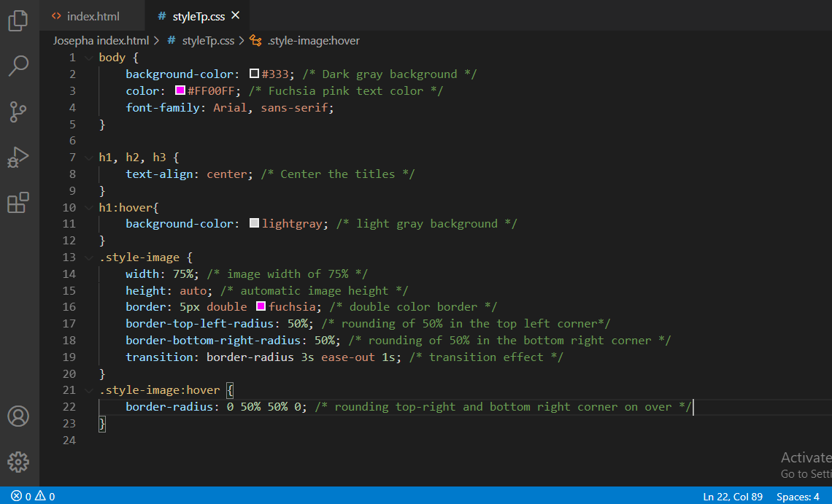Click Spaces: 4 indentation setting

click(x=798, y=497)
